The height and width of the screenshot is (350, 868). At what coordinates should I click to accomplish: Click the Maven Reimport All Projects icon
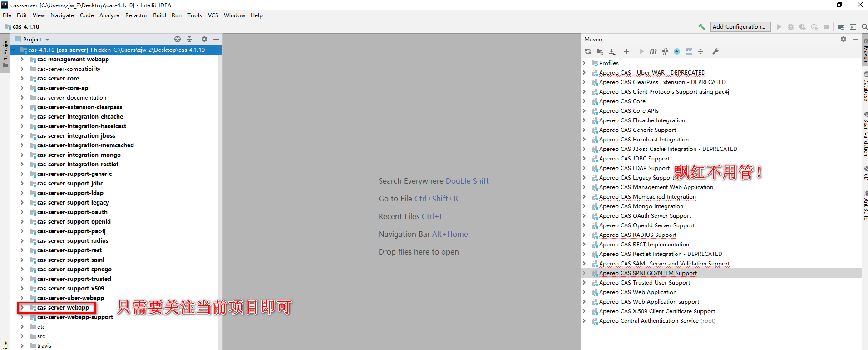(x=588, y=51)
